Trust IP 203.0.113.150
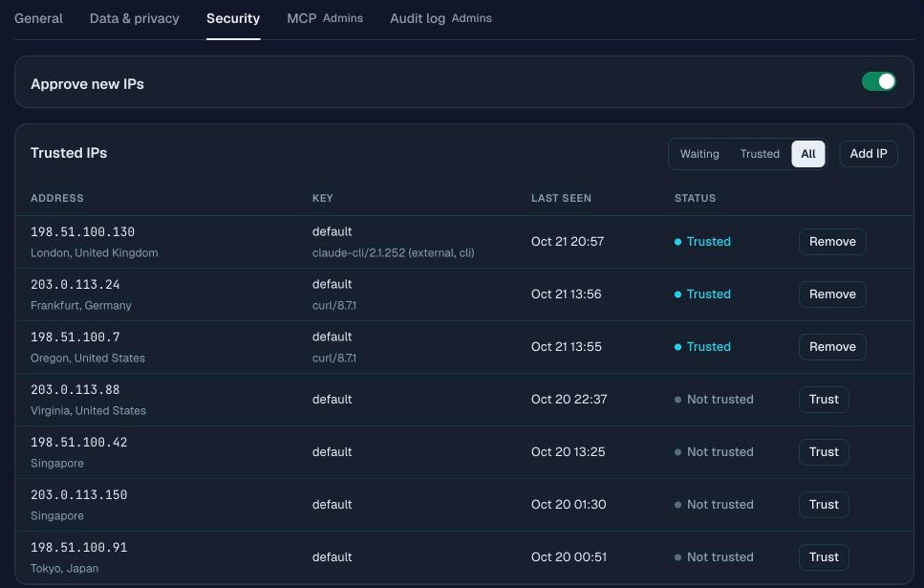Screen dimensions: 924x588 point(824,504)
